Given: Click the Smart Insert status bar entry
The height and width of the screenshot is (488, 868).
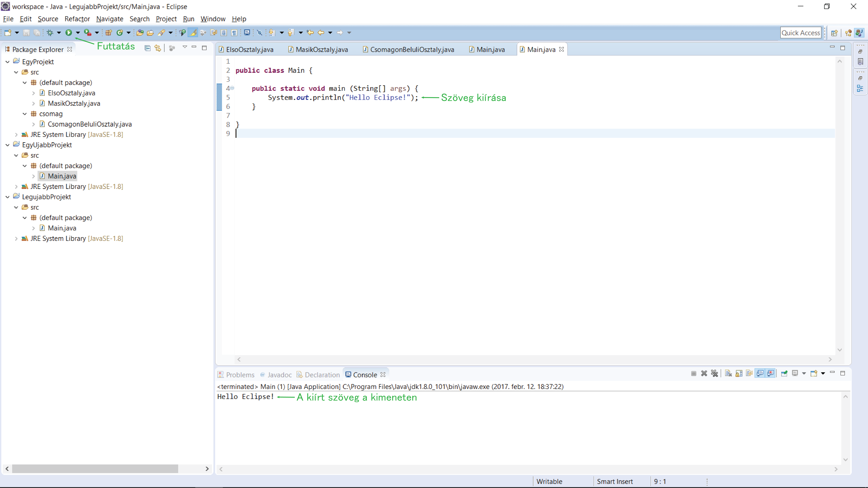Looking at the screenshot, I should point(615,482).
